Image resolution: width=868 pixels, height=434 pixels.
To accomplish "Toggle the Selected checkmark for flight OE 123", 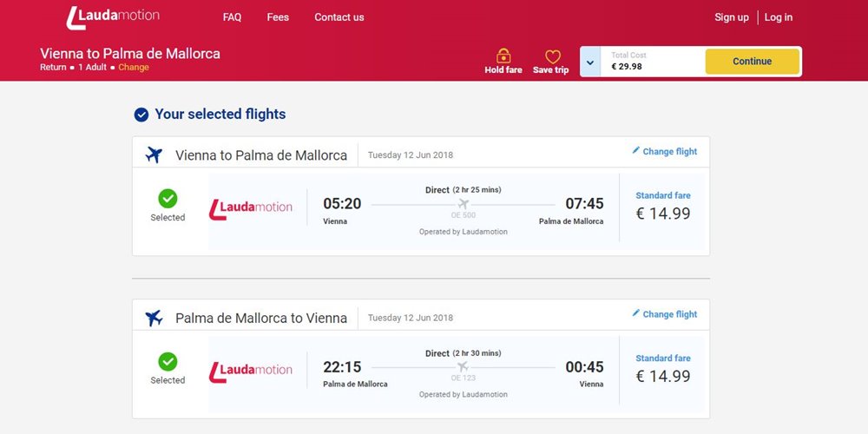I will [168, 361].
